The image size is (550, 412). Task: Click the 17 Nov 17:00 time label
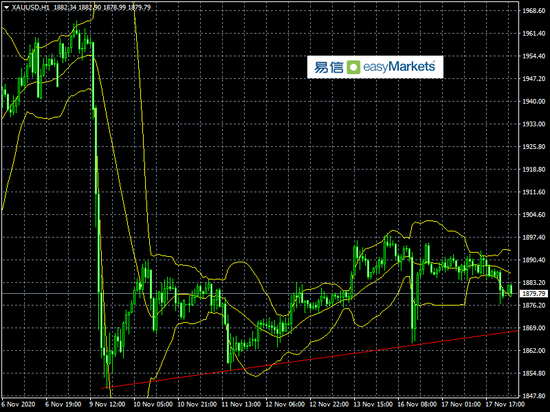click(x=505, y=404)
